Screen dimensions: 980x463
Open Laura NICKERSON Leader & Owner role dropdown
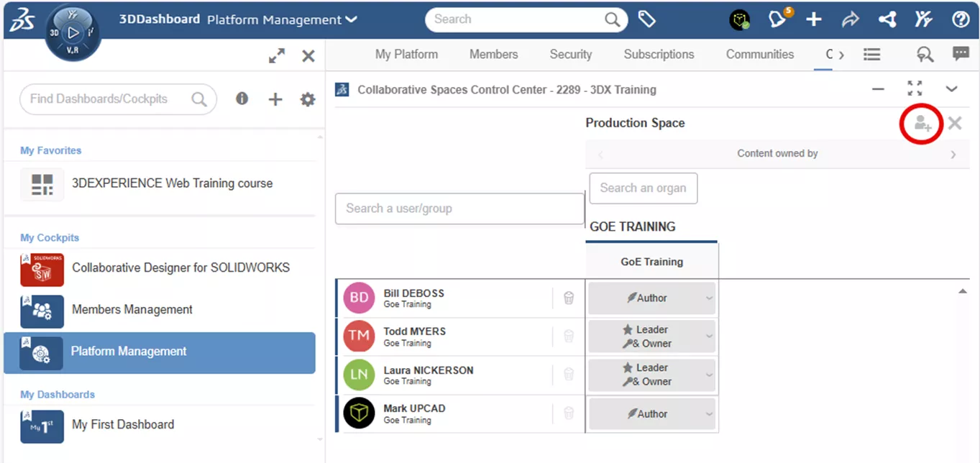click(652, 375)
